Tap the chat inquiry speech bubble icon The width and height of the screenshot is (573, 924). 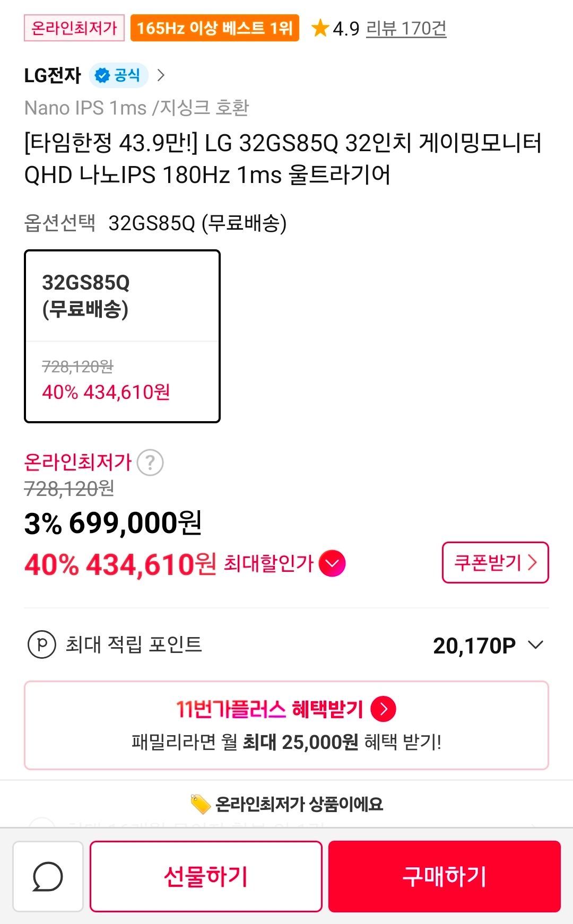pyautogui.click(x=48, y=876)
